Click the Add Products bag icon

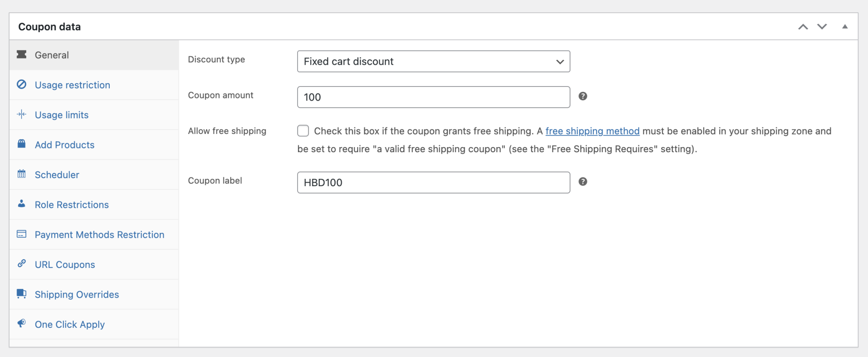(22, 144)
